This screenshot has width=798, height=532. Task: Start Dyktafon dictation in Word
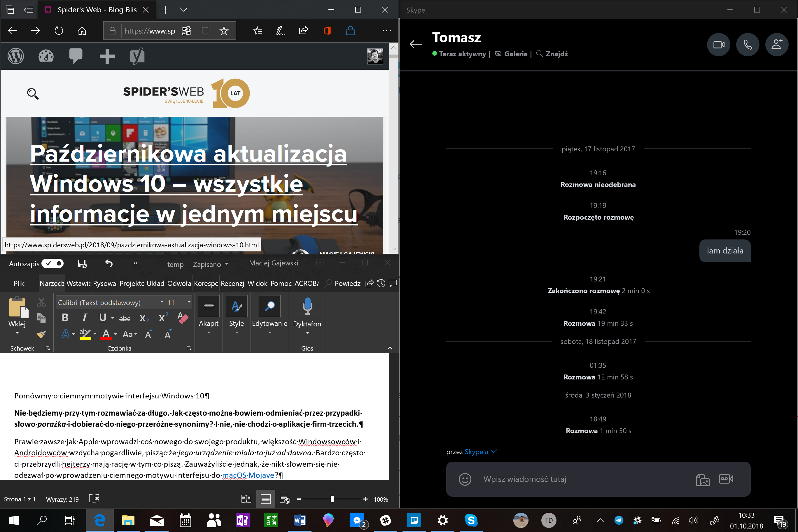click(x=307, y=306)
